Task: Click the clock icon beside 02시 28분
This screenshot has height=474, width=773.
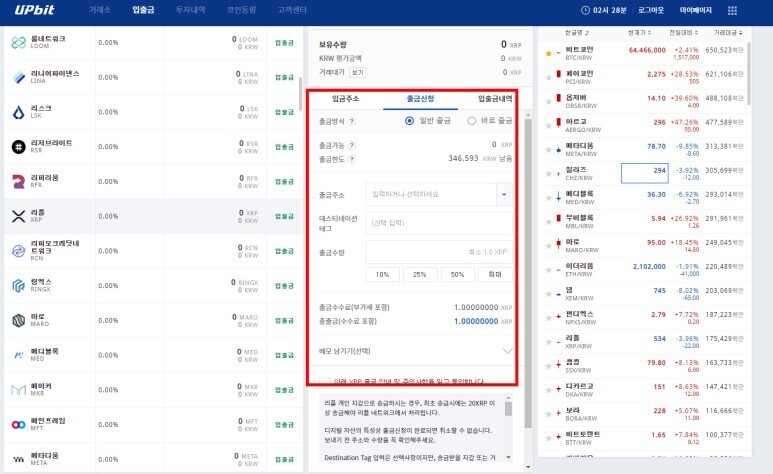Action: [x=585, y=10]
